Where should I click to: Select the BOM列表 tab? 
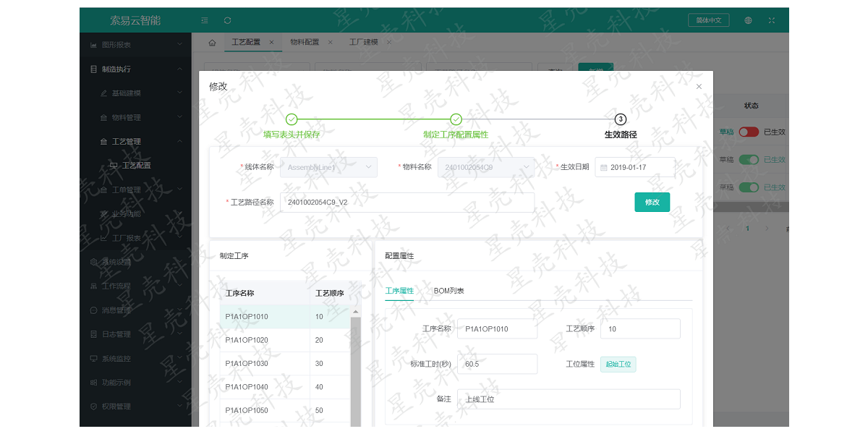(449, 291)
